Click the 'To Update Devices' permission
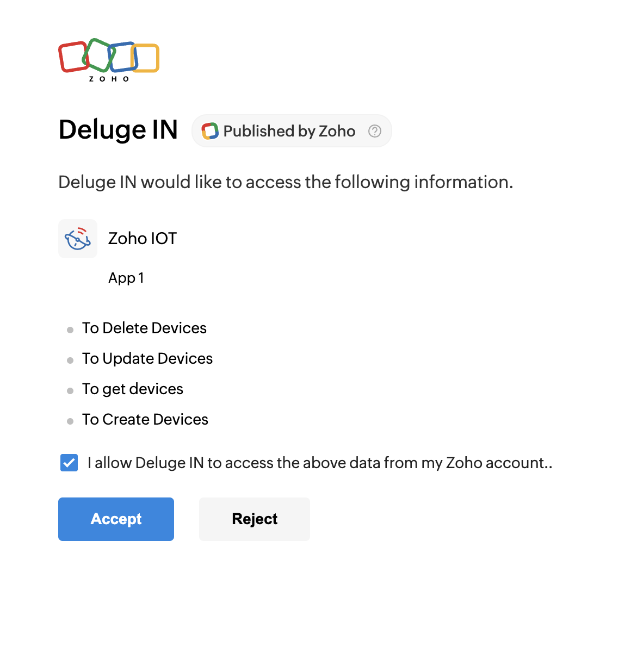The height and width of the screenshot is (672, 643). click(x=147, y=359)
